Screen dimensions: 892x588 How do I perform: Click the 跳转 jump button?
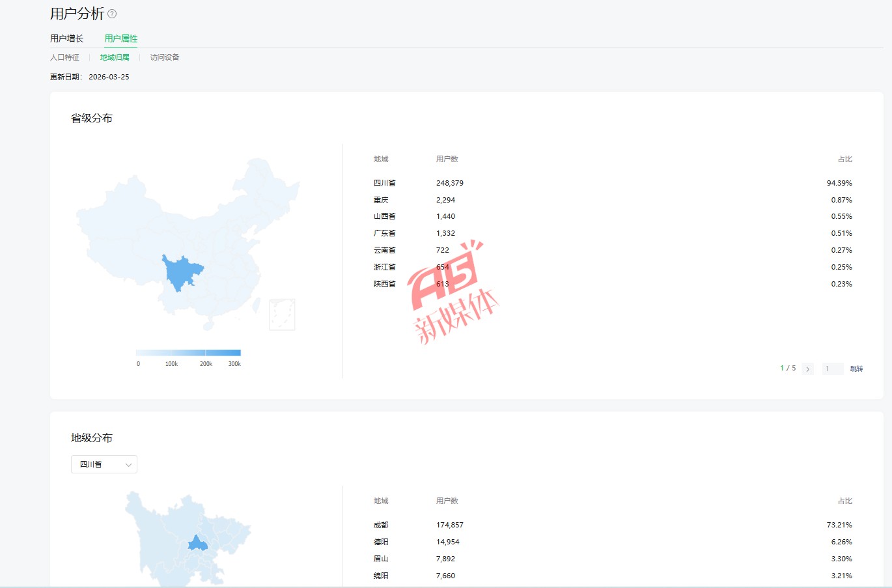pyautogui.click(x=856, y=369)
